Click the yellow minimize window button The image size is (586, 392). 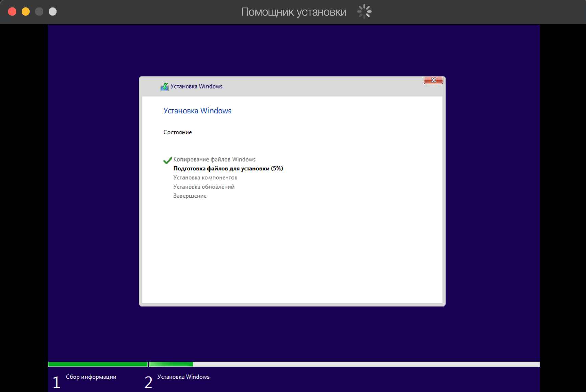click(x=26, y=12)
